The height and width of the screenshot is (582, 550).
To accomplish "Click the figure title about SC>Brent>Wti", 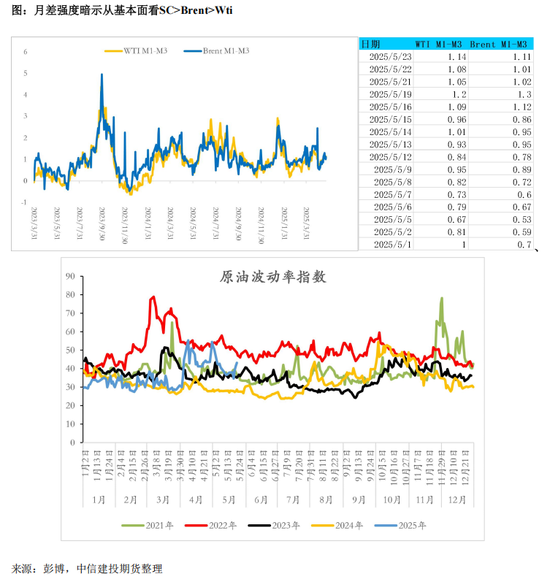I will coord(122,10).
